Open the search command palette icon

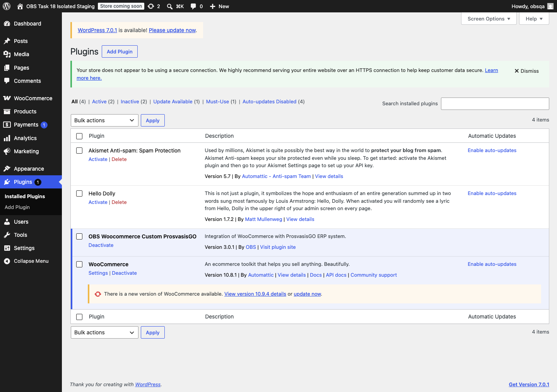click(x=170, y=6)
